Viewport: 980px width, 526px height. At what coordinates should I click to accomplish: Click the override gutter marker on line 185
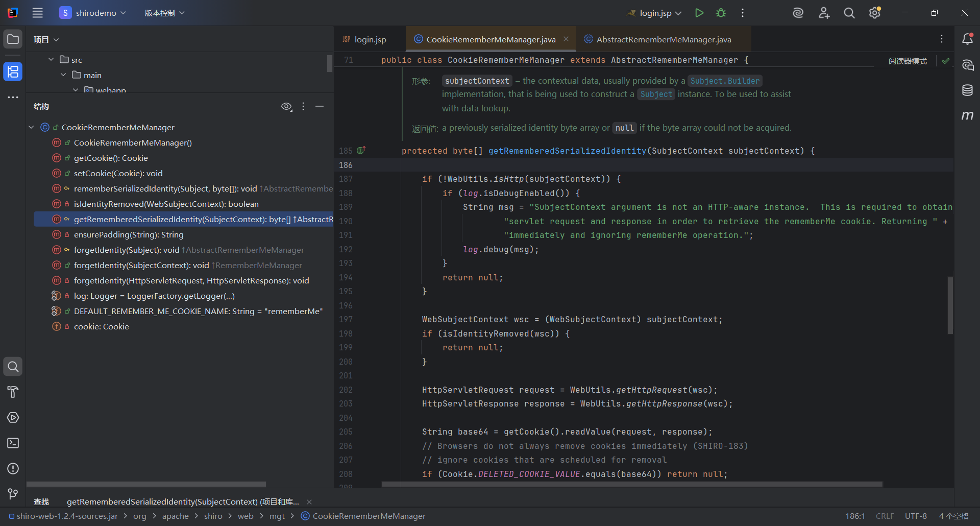(x=361, y=151)
